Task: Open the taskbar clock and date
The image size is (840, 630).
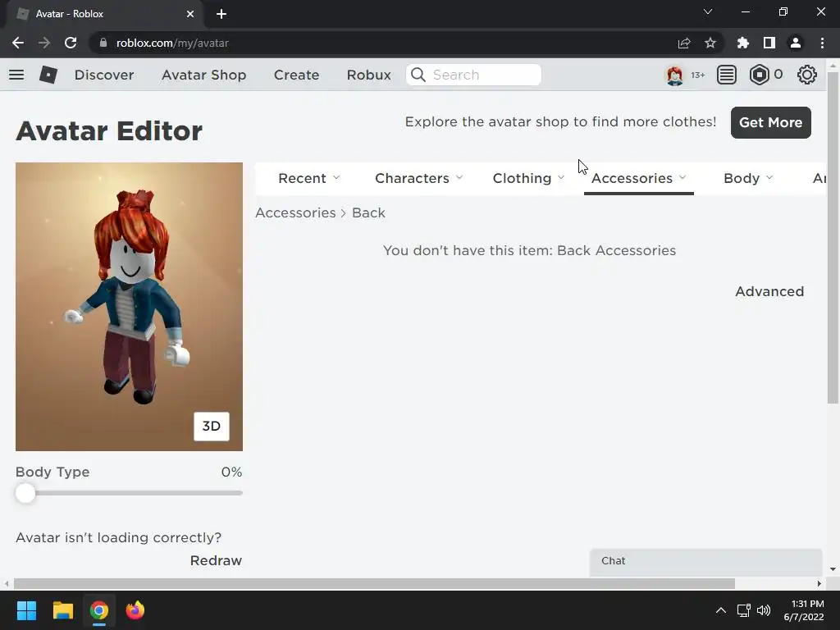Action: tap(804, 610)
